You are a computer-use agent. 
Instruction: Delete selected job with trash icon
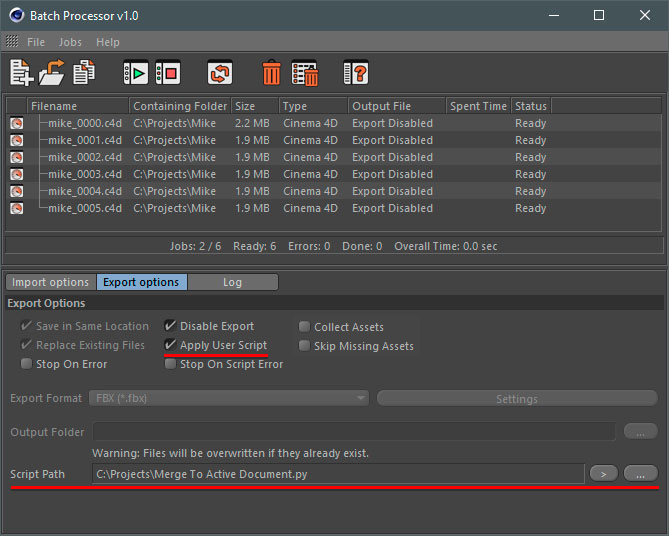271,73
